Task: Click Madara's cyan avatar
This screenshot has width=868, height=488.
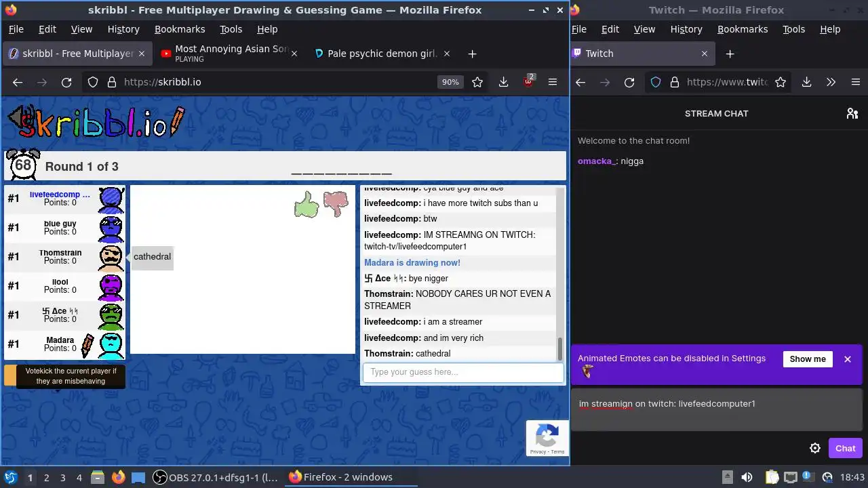Action: (111, 345)
